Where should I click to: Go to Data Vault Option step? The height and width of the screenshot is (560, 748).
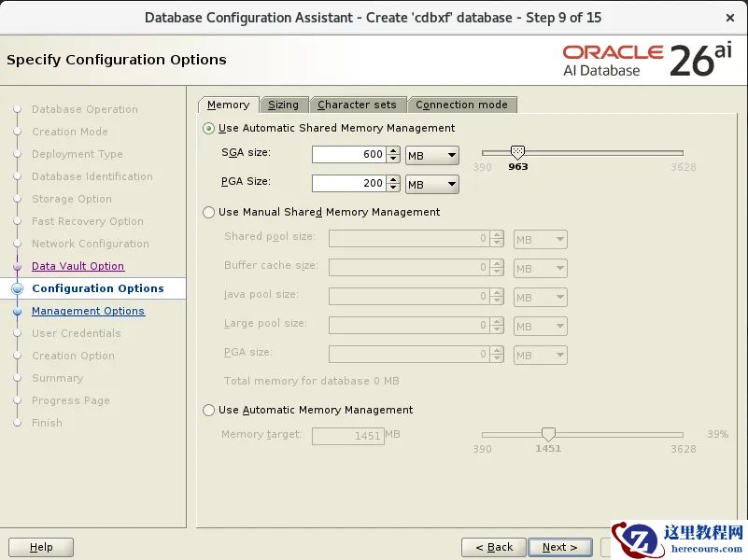78,266
